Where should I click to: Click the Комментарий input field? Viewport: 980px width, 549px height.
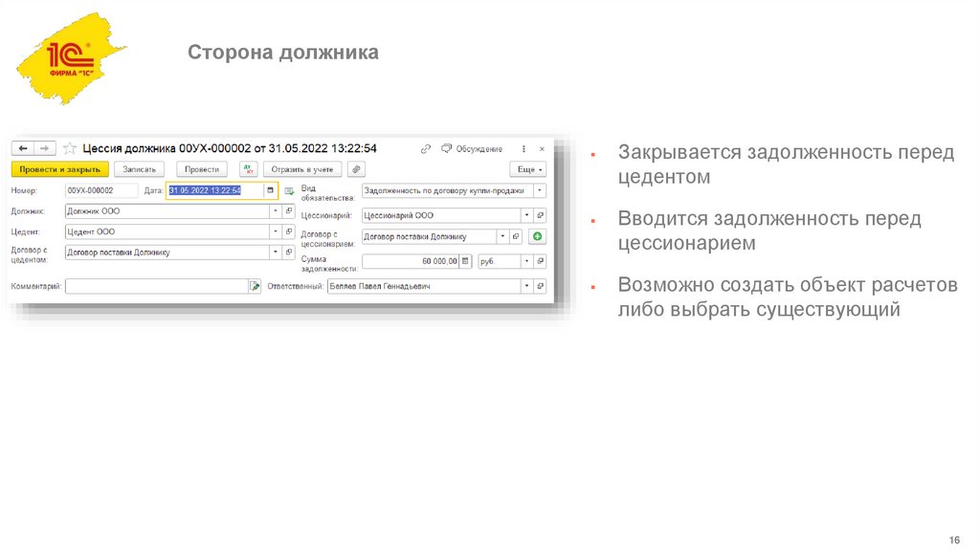[156, 286]
